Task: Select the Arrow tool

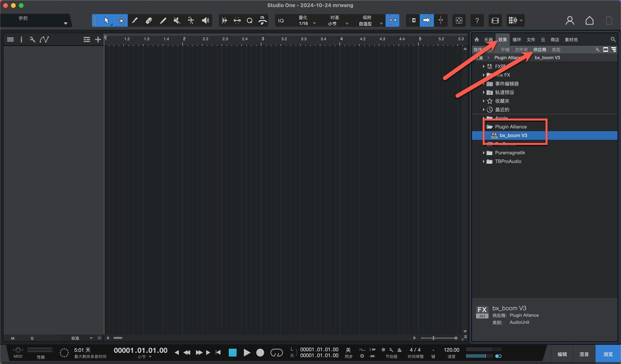Action: click(x=106, y=20)
